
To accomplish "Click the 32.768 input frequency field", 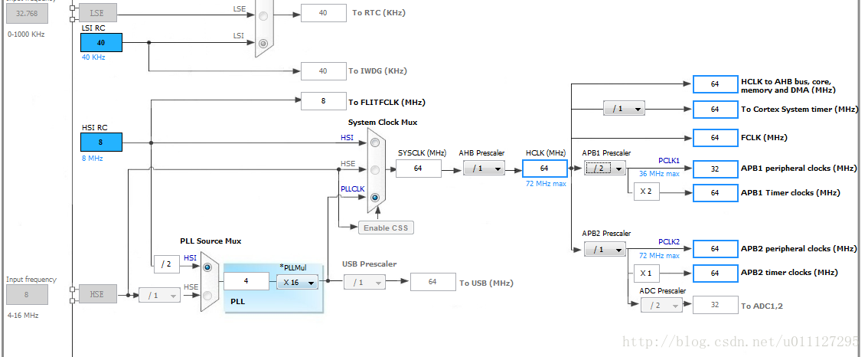I will coord(27,14).
